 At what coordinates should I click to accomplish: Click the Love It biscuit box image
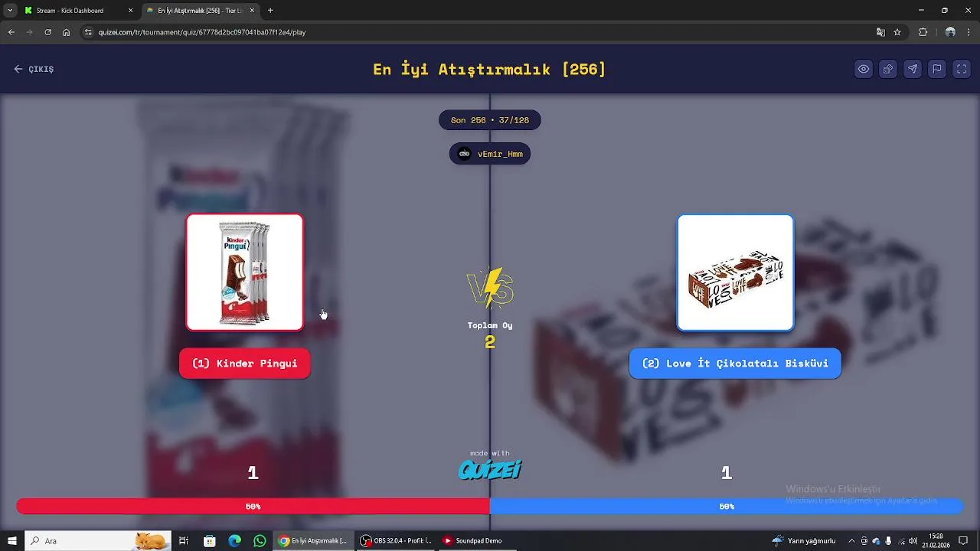click(x=735, y=272)
